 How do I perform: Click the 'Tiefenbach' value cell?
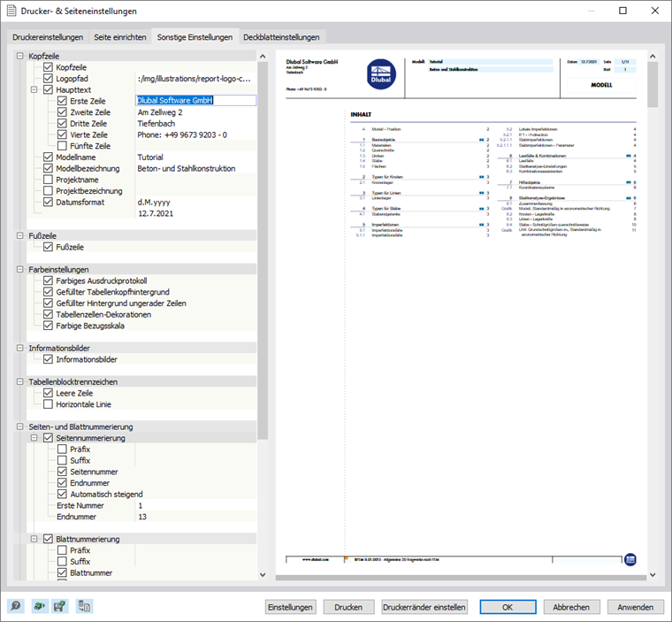click(196, 124)
